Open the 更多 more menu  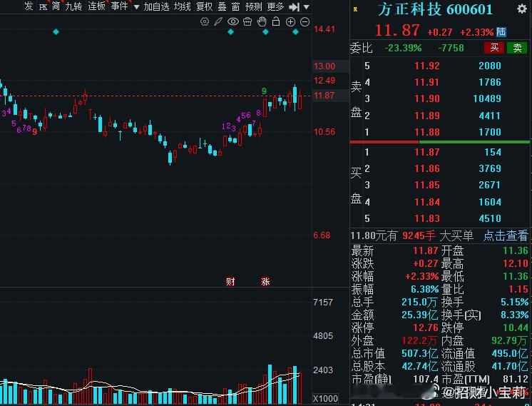pyautogui.click(x=275, y=6)
